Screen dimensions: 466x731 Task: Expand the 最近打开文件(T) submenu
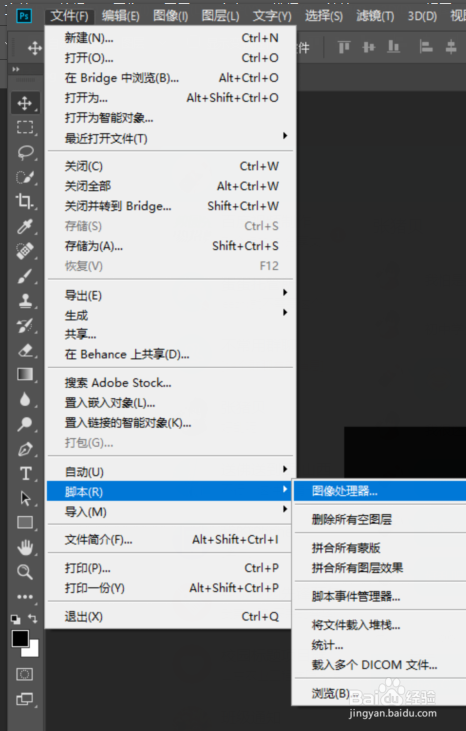pos(170,138)
